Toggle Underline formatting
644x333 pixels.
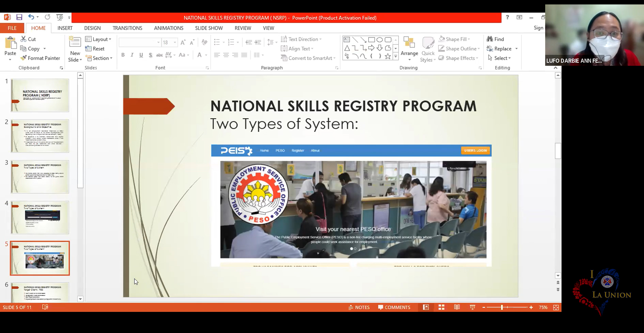[x=141, y=55]
